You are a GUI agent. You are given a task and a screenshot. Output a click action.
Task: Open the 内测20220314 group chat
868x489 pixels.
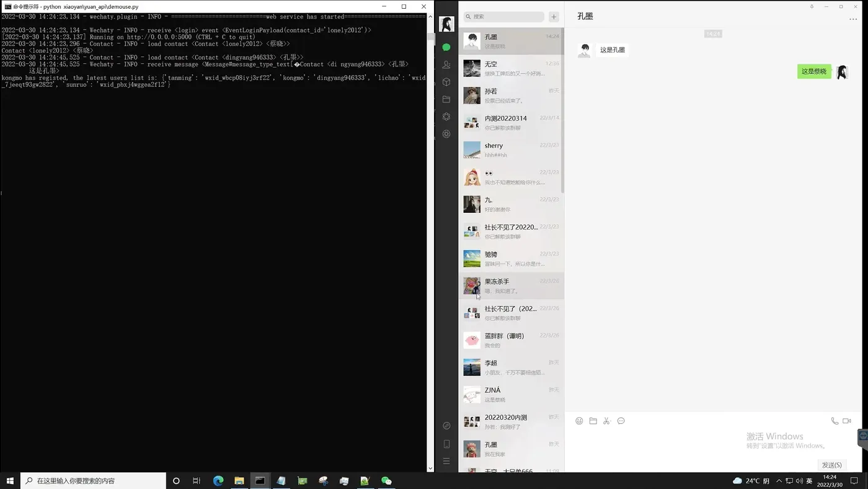coord(511,123)
